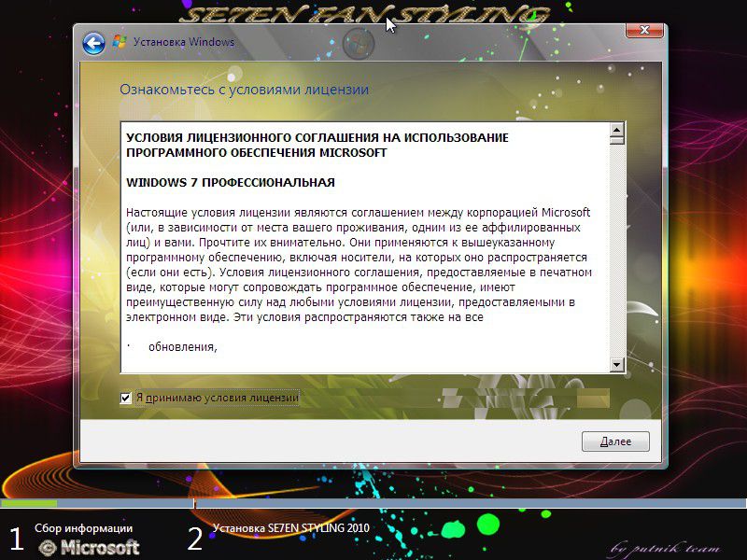Viewport: 747px width, 560px height.
Task: Close the Установка Windows dialog
Action: (644, 30)
